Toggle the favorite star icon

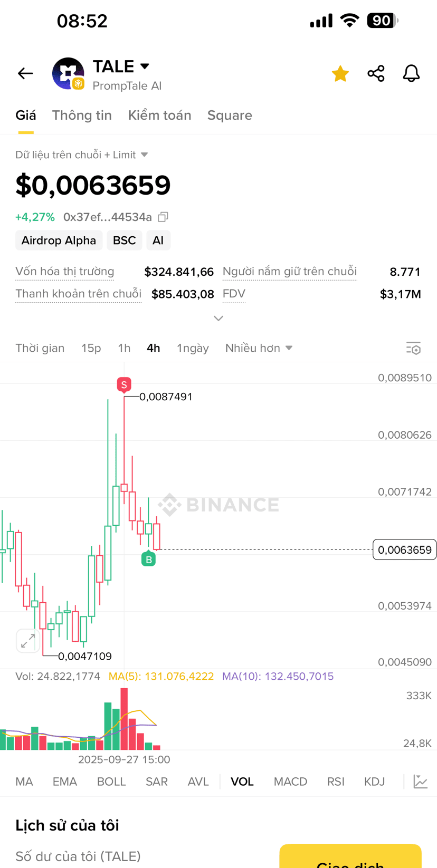click(x=340, y=73)
